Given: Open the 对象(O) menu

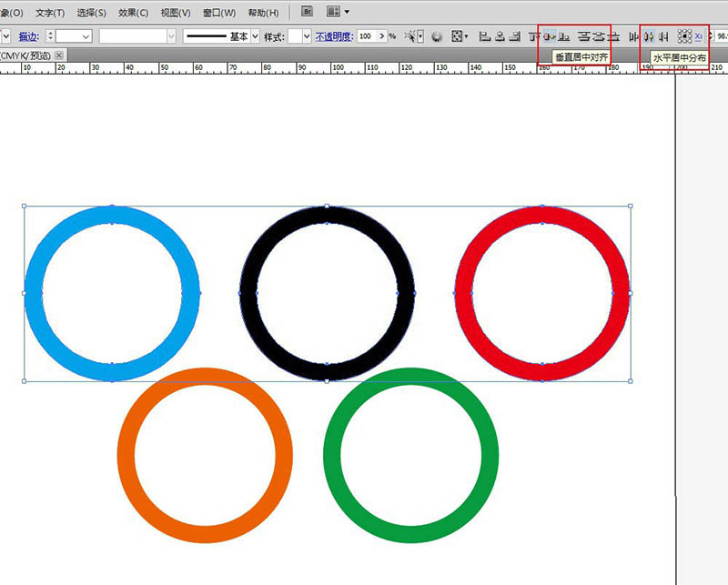Looking at the screenshot, I should coord(11,13).
